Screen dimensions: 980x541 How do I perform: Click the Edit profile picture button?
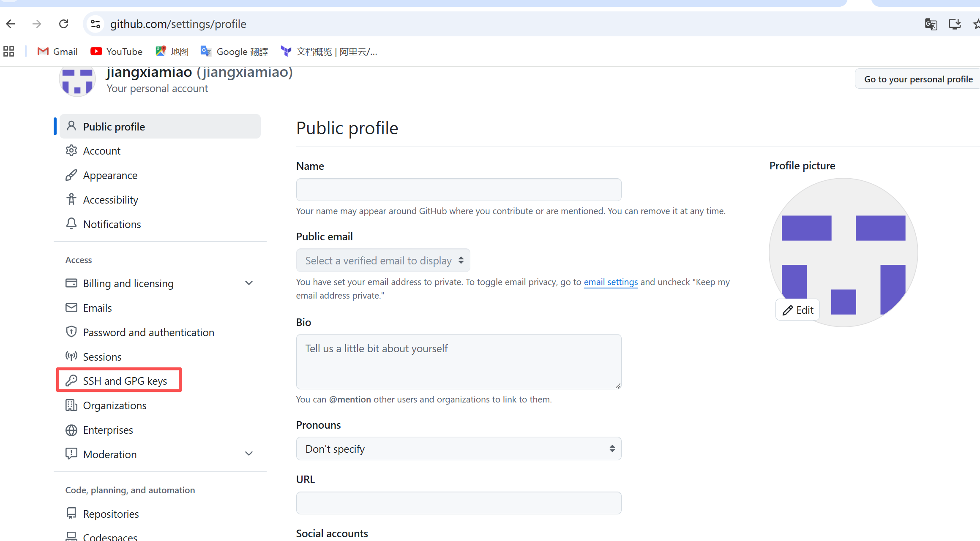click(x=798, y=310)
